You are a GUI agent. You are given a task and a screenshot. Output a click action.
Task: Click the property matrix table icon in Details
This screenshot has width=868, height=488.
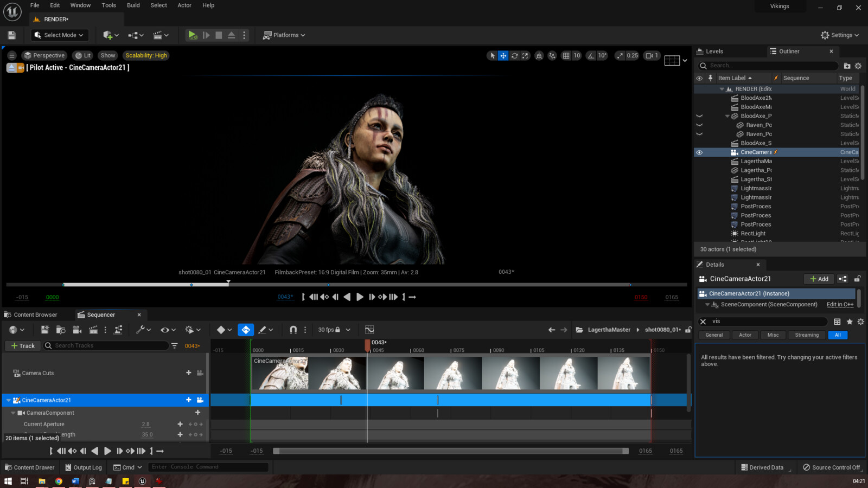(837, 322)
